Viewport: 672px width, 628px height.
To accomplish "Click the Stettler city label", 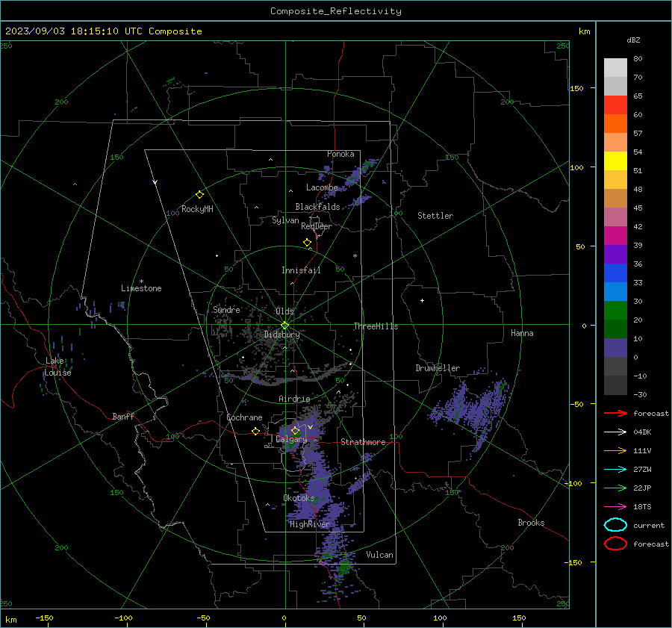I will click(435, 216).
